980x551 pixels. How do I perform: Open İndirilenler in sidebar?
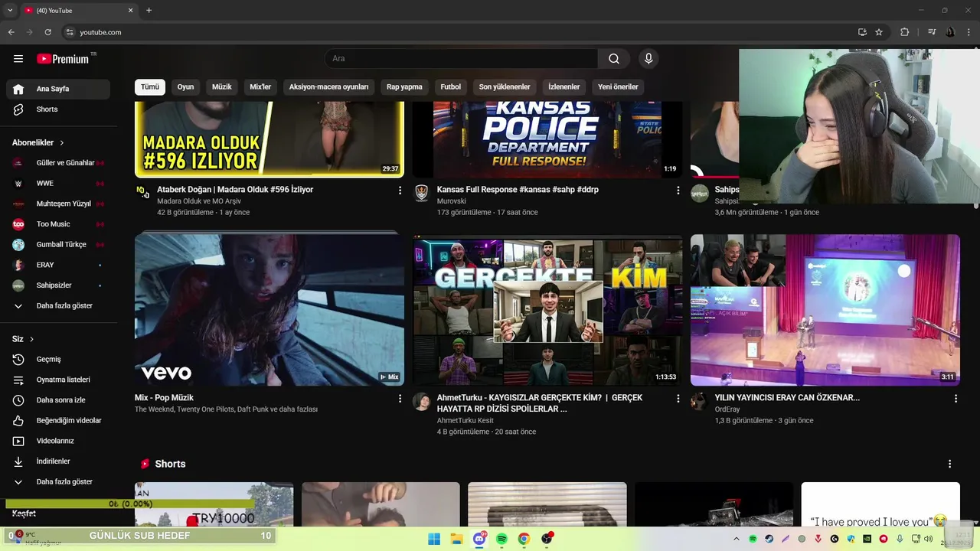58,461
